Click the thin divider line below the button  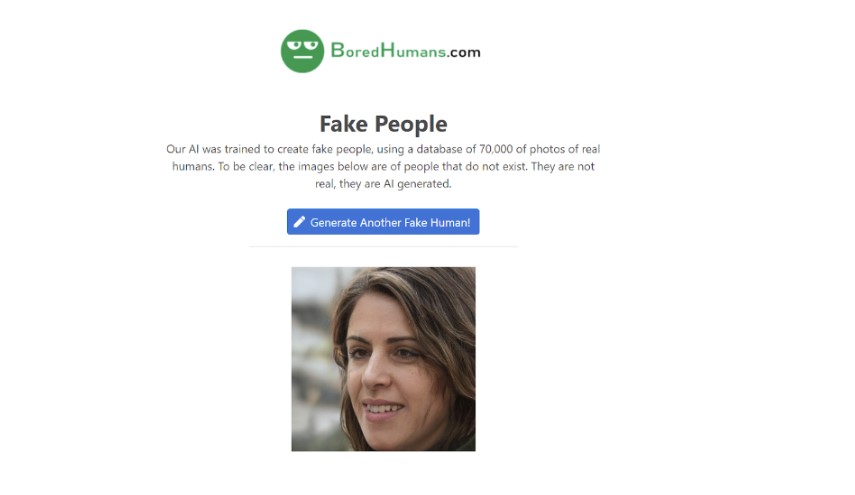tap(383, 246)
